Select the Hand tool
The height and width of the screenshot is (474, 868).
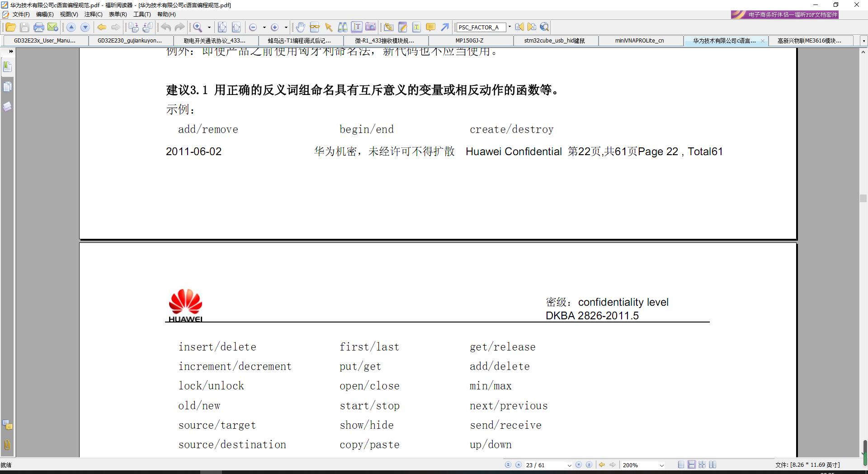click(x=300, y=27)
